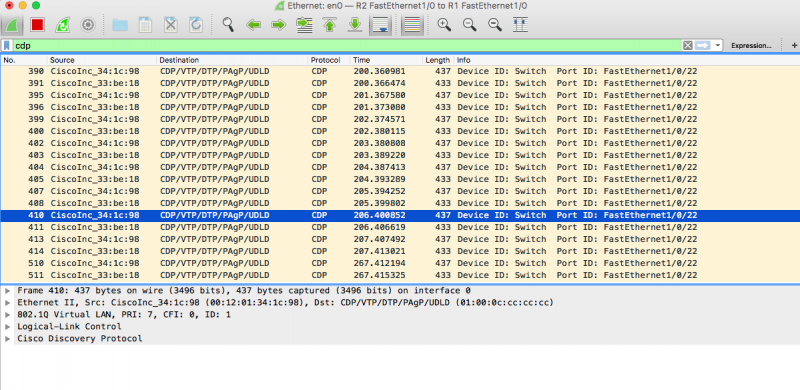Apply the display filter arrow
This screenshot has width=800, height=390.
703,45
